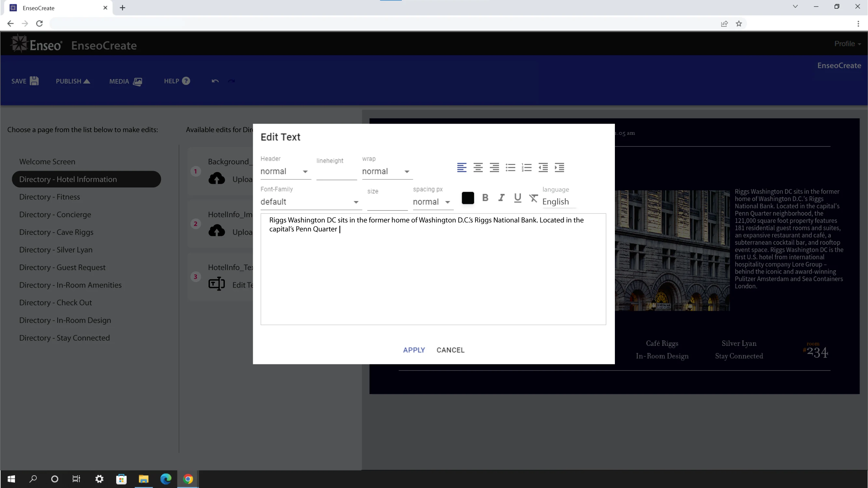This screenshot has width=868, height=488.
Task: Toggle italic formatting
Action: click(x=501, y=198)
